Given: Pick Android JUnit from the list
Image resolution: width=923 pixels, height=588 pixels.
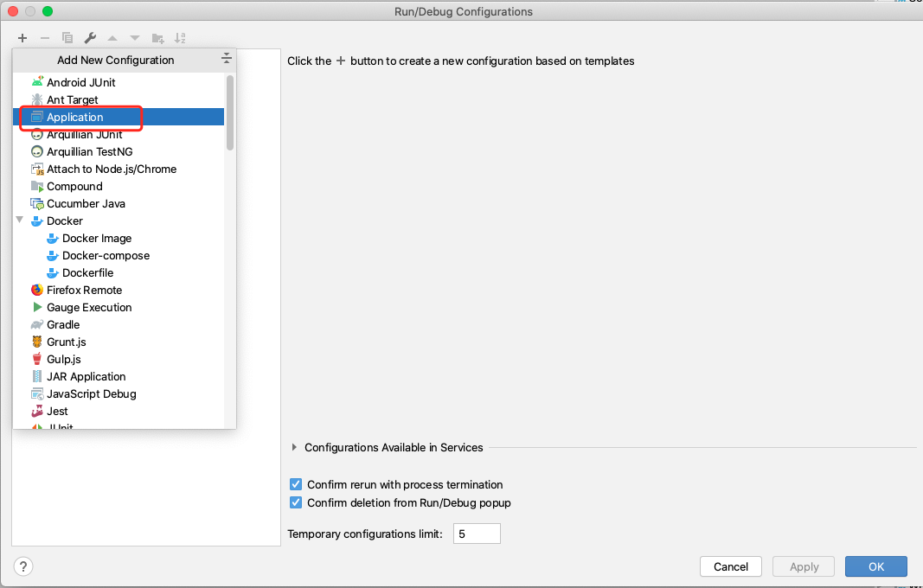Looking at the screenshot, I should click(x=80, y=82).
